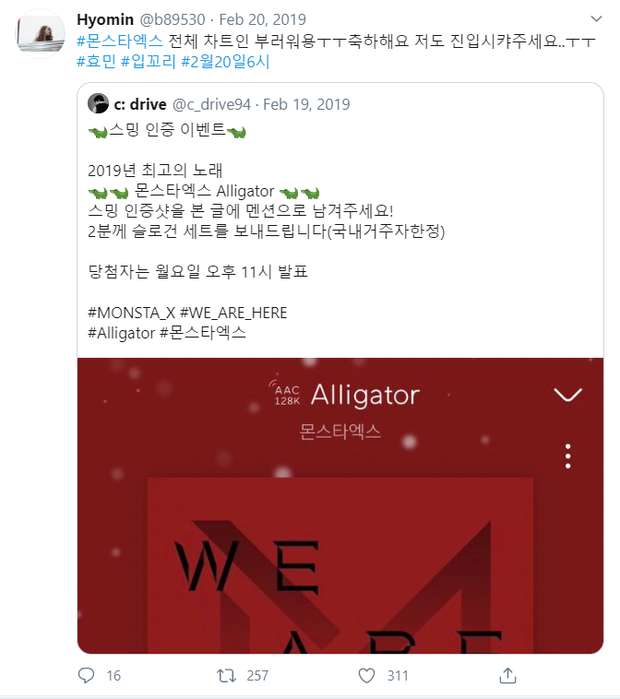Open the @c_drive94 handle
This screenshot has width=620, height=699.
point(211,104)
